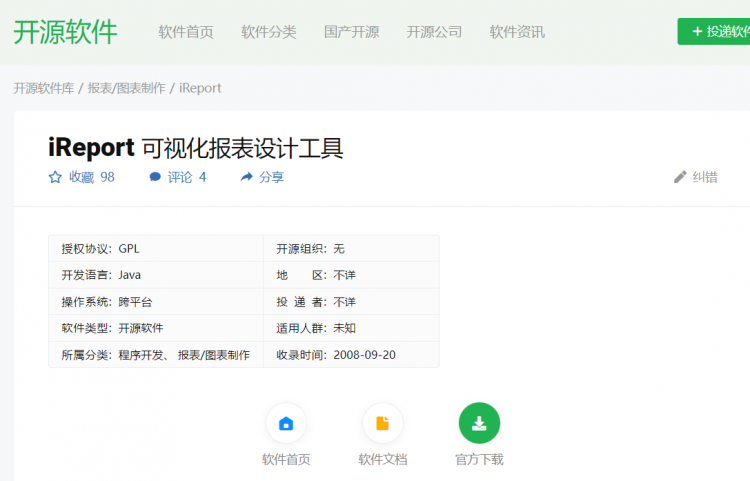Click the 开源组织 value 无

click(x=339, y=249)
